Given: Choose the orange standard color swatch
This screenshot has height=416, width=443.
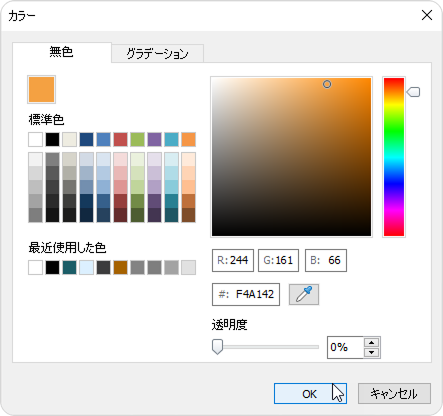Looking at the screenshot, I should pyautogui.click(x=188, y=139).
